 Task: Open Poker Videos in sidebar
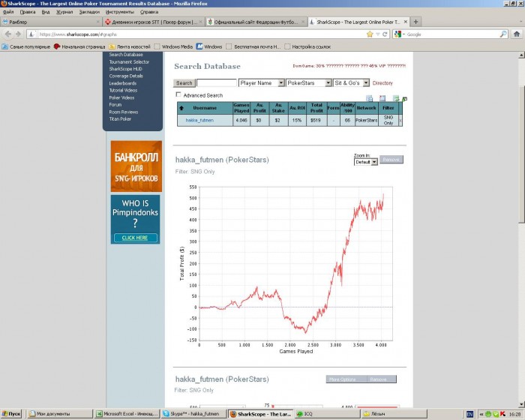(x=121, y=97)
